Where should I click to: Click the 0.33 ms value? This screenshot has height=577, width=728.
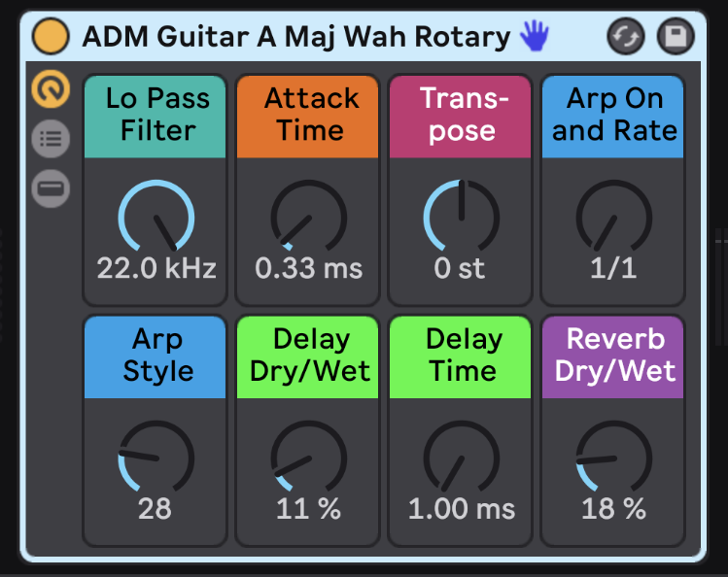coord(309,268)
